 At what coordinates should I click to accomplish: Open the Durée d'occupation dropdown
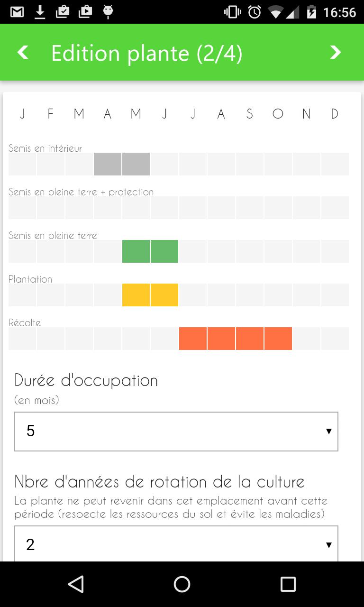click(176, 431)
